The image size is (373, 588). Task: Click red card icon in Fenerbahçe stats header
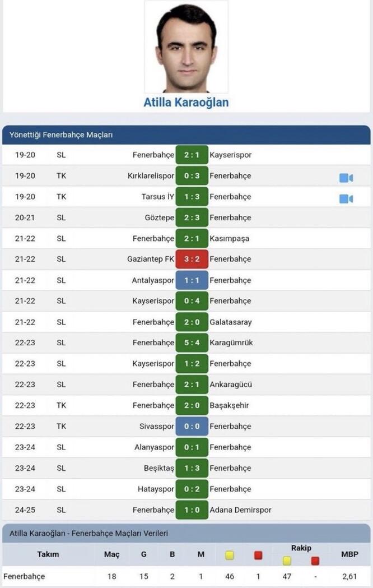click(x=258, y=555)
